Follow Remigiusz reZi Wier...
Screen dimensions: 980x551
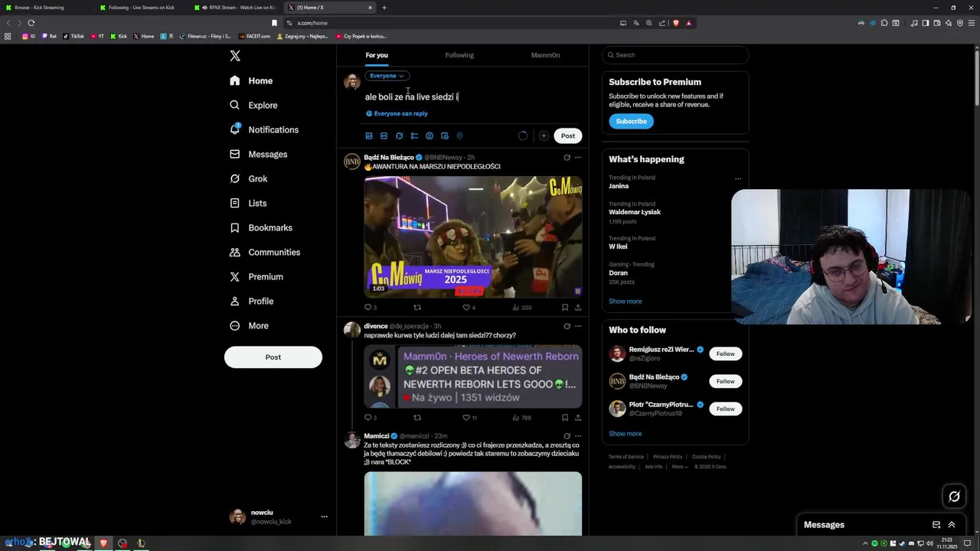point(725,354)
